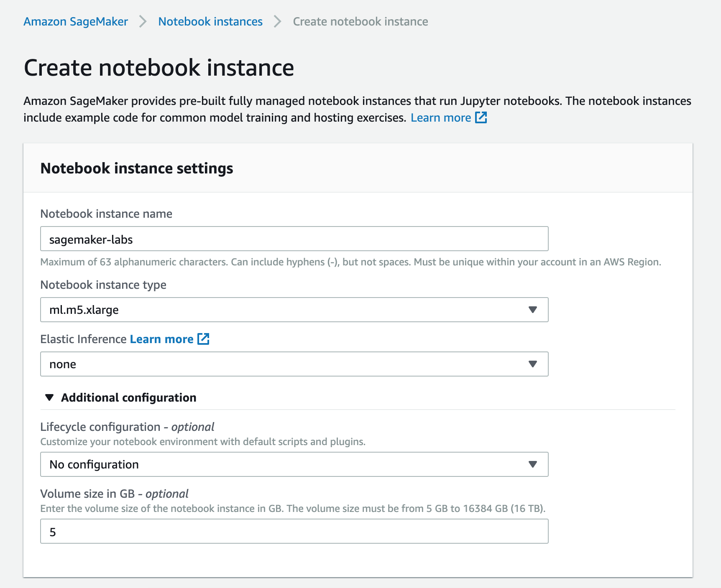Image resolution: width=721 pixels, height=588 pixels.
Task: Click the volume size range hint text
Action: pyautogui.click(x=293, y=509)
